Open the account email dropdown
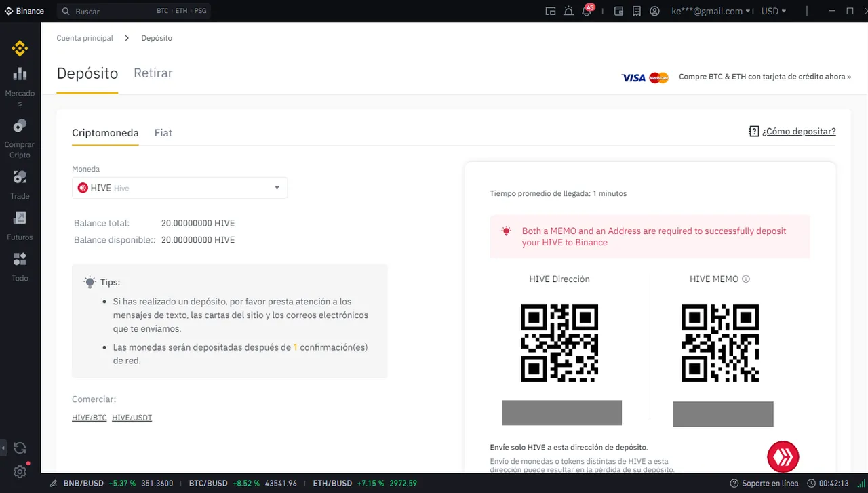Viewport: 868px width, 493px height. (711, 11)
